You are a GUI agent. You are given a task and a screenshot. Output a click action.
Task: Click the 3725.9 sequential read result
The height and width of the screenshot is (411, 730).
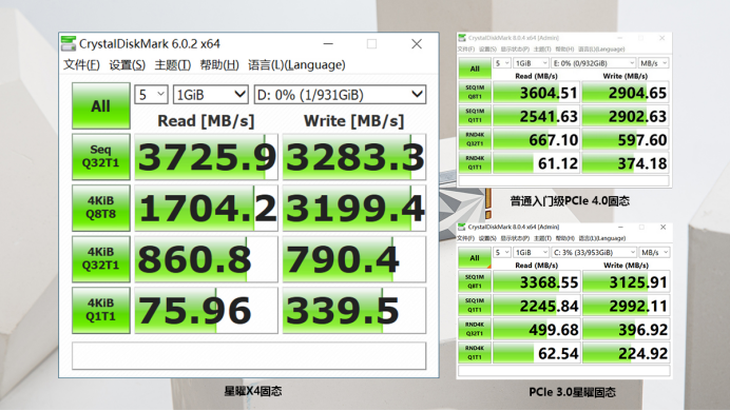(x=206, y=157)
